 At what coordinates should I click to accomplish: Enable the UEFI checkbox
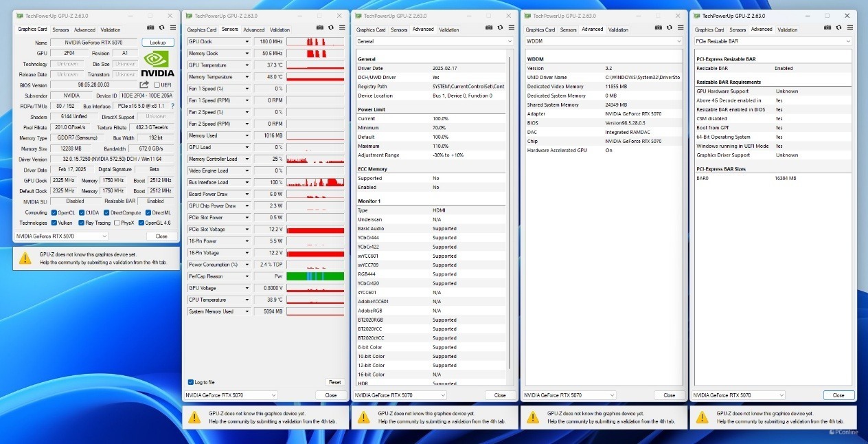[x=157, y=85]
